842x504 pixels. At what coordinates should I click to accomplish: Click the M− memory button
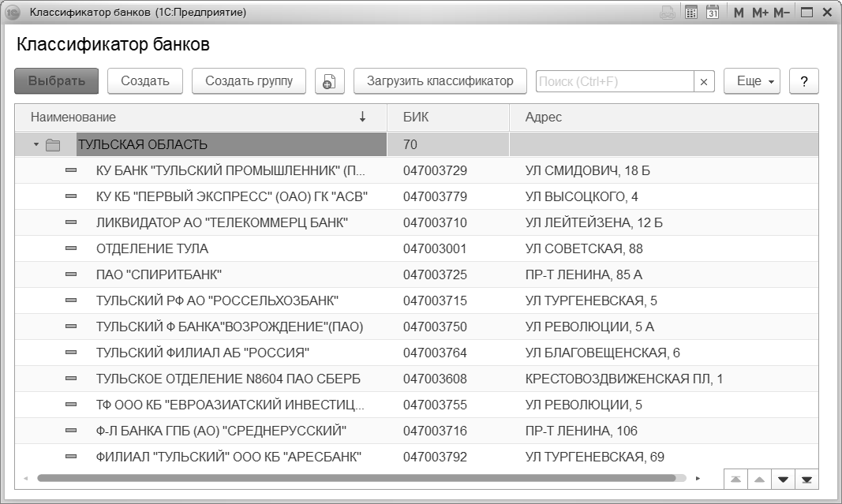click(782, 13)
